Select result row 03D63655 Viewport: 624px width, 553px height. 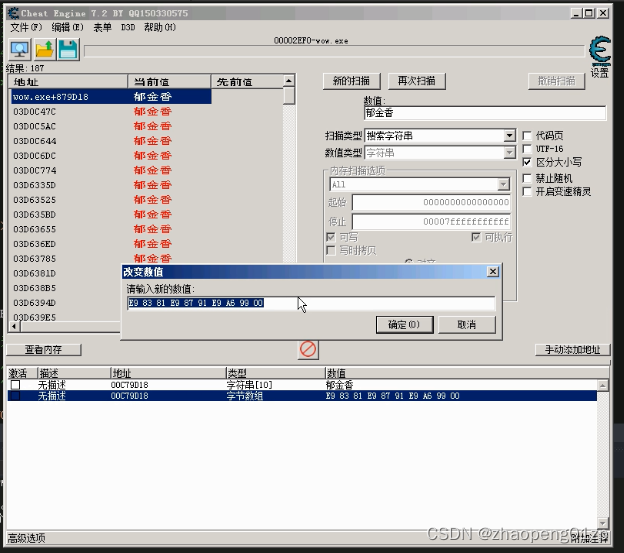111,229
